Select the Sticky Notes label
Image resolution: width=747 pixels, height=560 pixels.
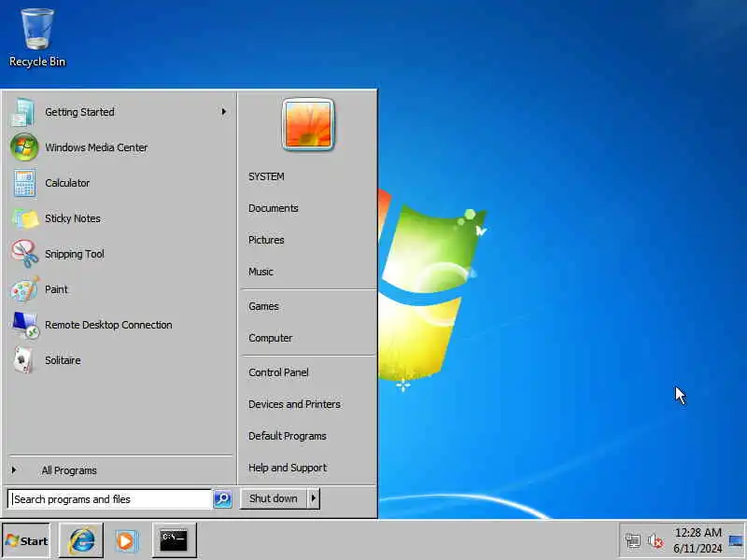(73, 218)
